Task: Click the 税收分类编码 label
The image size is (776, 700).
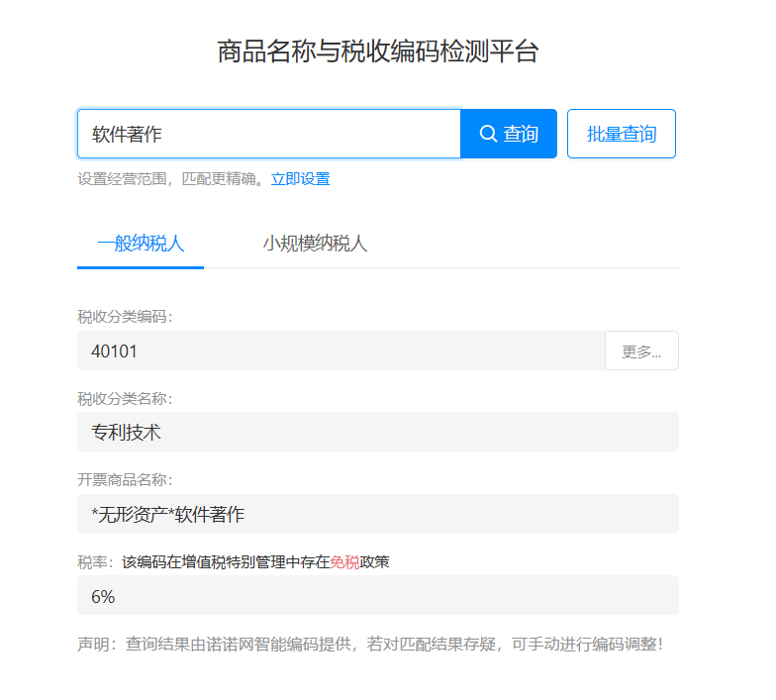Action: [x=125, y=317]
